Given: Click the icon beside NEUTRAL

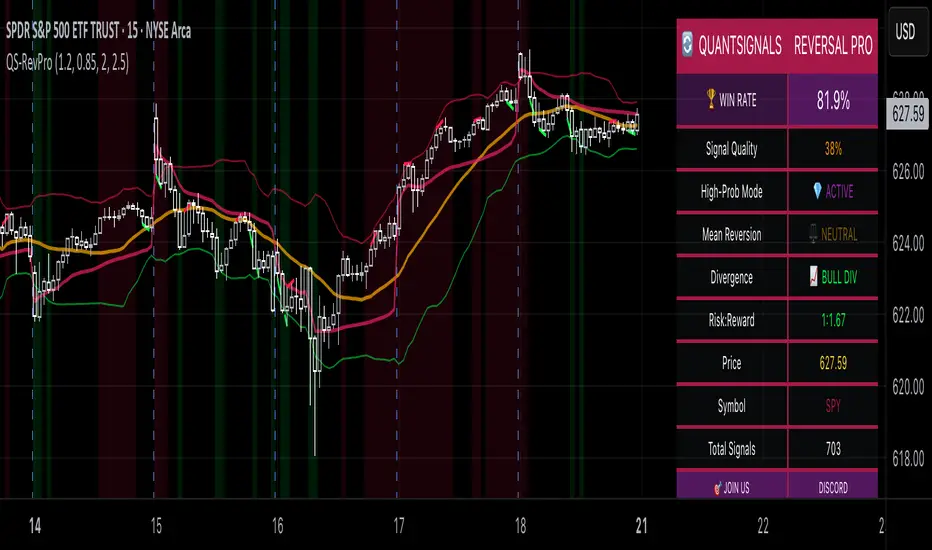Looking at the screenshot, I should pyautogui.click(x=813, y=233).
